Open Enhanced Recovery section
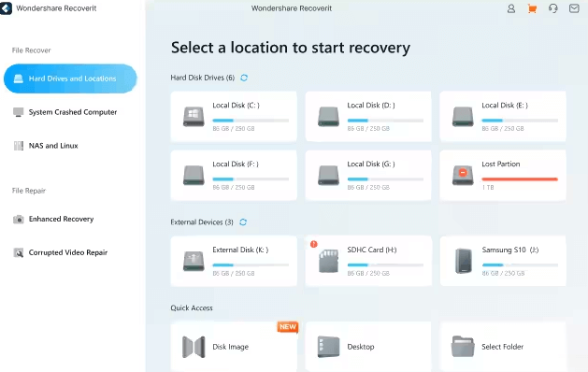The width and height of the screenshot is (588, 372). click(x=70, y=219)
